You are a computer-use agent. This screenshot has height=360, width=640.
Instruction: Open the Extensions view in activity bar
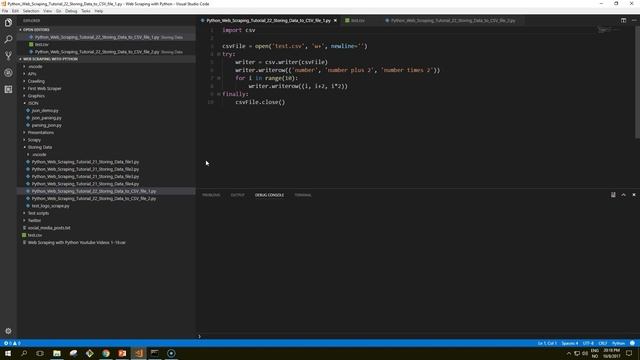8,89
